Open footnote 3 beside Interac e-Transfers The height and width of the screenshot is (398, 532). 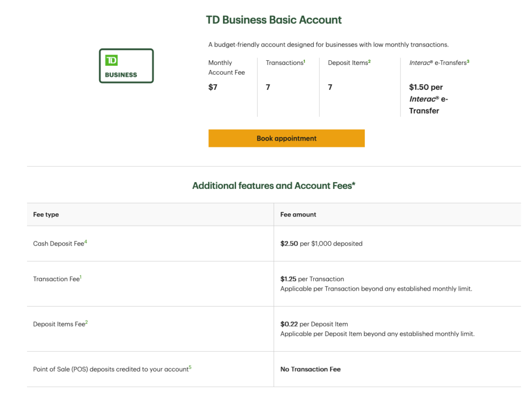[468, 62]
